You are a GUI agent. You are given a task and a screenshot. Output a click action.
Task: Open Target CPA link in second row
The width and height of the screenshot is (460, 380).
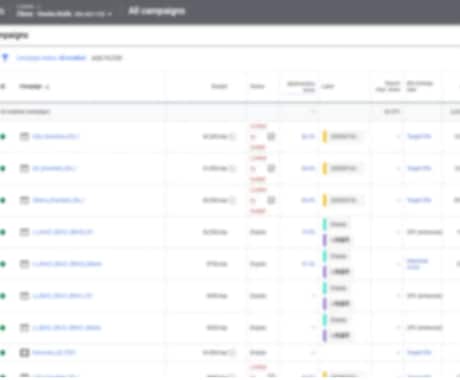pos(419,168)
